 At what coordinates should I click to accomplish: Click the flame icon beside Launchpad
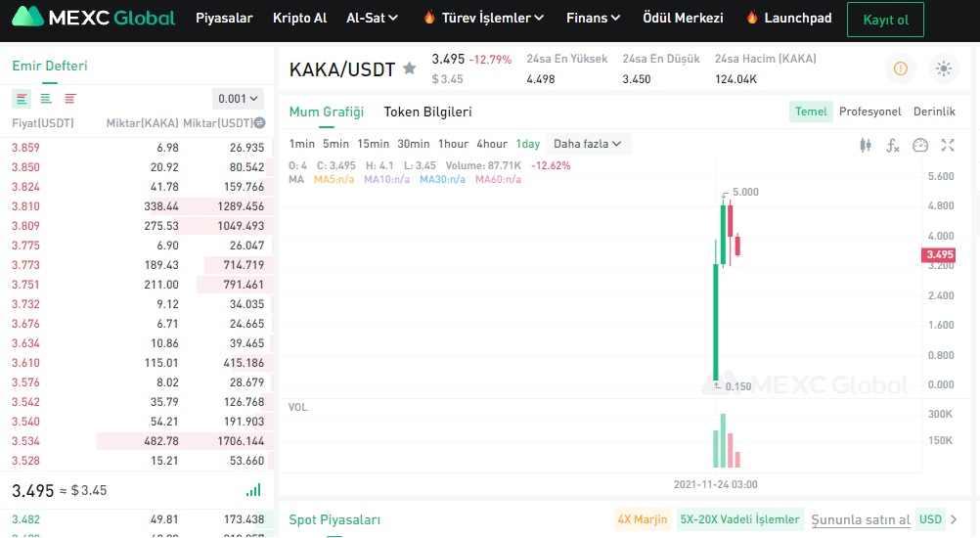click(x=752, y=17)
